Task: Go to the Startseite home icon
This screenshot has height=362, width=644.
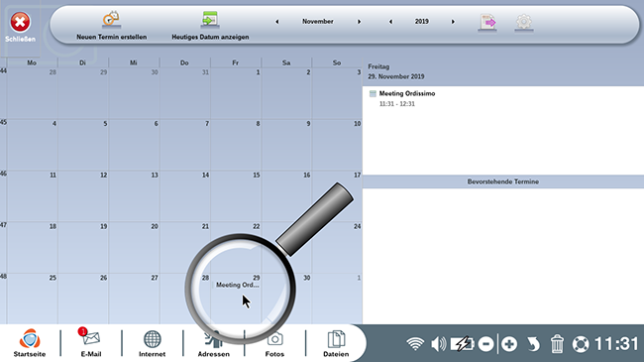Action: 30,343
